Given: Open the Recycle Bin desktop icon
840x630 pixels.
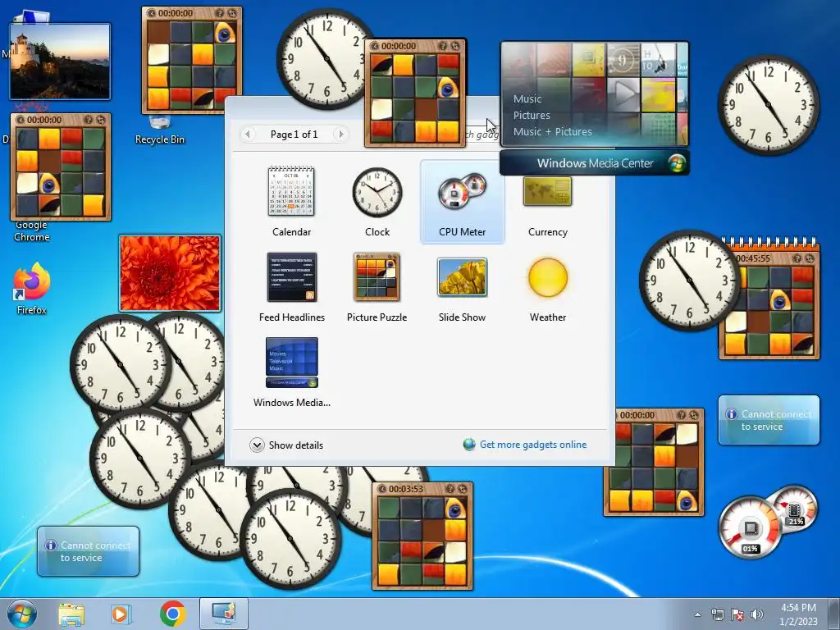Looking at the screenshot, I should (x=160, y=130).
